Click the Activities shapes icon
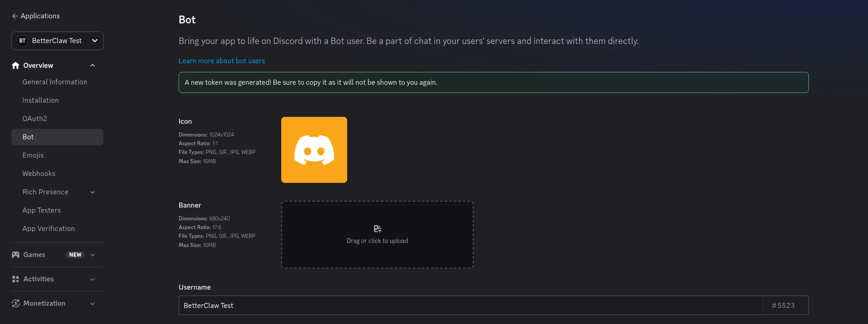The height and width of the screenshot is (324, 868). point(16,279)
